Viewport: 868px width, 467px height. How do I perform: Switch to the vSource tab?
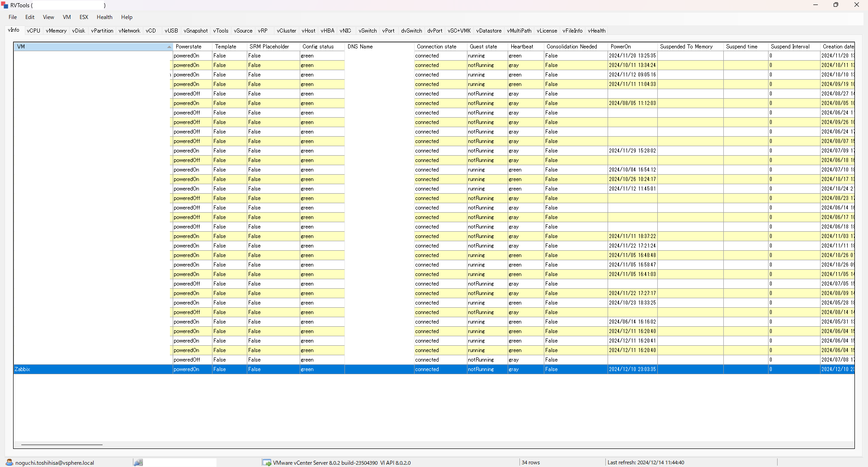tap(243, 31)
